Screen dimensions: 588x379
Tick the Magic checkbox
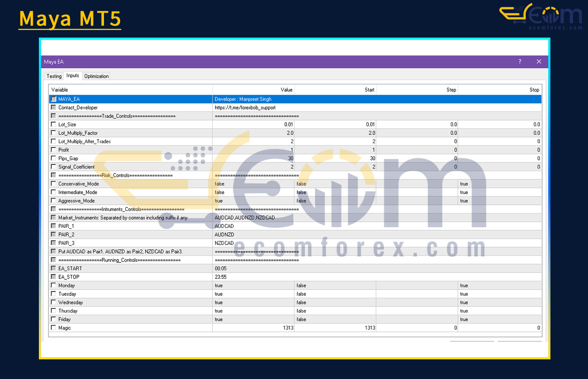53,328
